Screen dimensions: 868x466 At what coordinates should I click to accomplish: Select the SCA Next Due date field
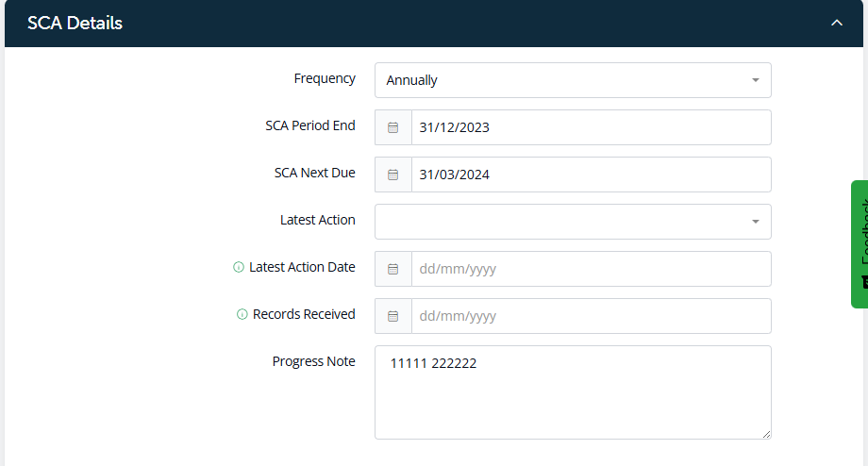pyautogui.click(x=591, y=175)
